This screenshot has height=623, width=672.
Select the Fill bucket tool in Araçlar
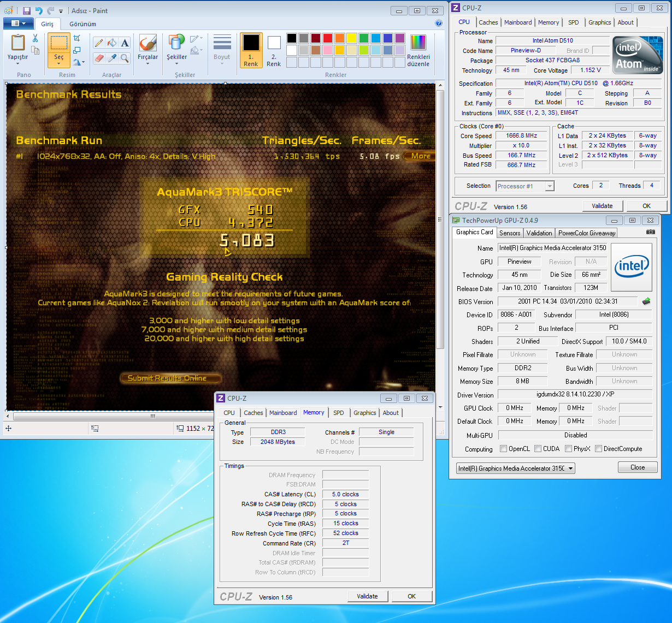click(112, 43)
